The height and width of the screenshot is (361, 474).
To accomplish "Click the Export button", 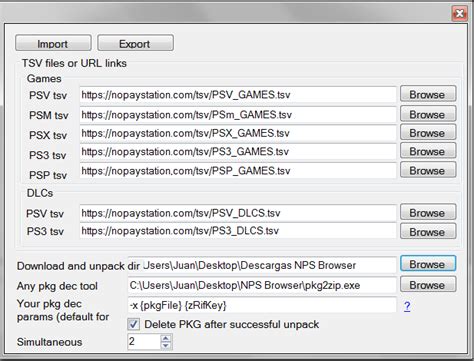I will click(135, 43).
